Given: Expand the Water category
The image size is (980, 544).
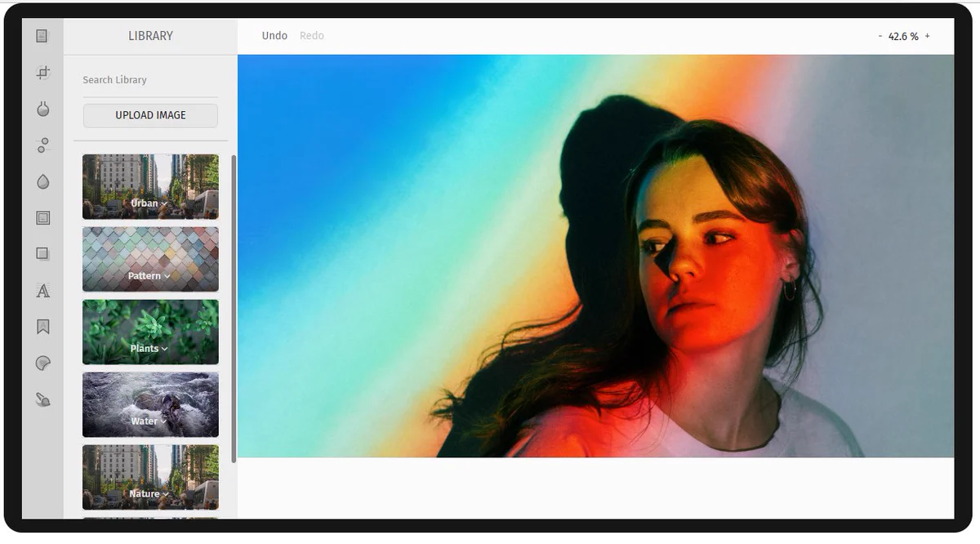Looking at the screenshot, I should point(150,404).
